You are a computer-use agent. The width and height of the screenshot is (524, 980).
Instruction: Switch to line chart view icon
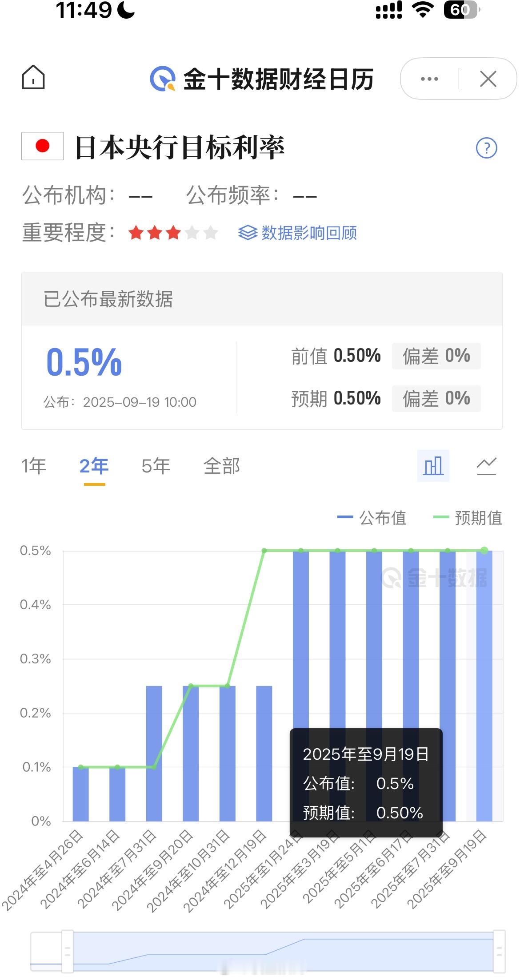point(486,466)
